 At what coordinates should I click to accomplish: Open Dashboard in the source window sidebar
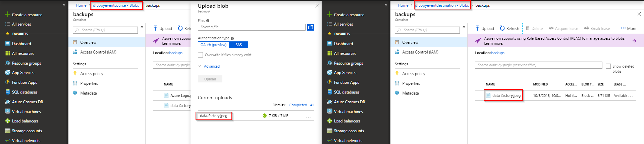(x=18, y=44)
